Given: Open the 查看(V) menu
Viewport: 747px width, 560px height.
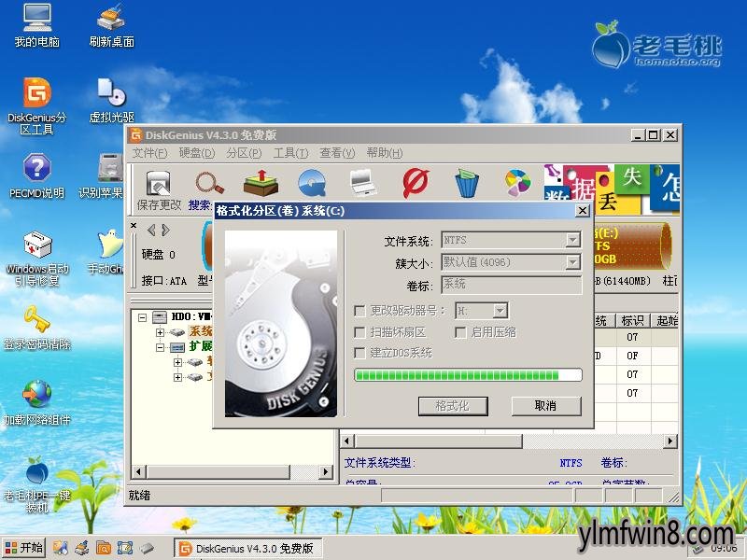Looking at the screenshot, I should pos(337,153).
